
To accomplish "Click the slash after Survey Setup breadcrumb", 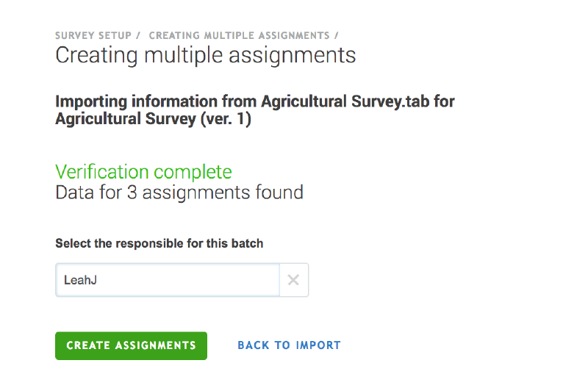I will [x=138, y=35].
